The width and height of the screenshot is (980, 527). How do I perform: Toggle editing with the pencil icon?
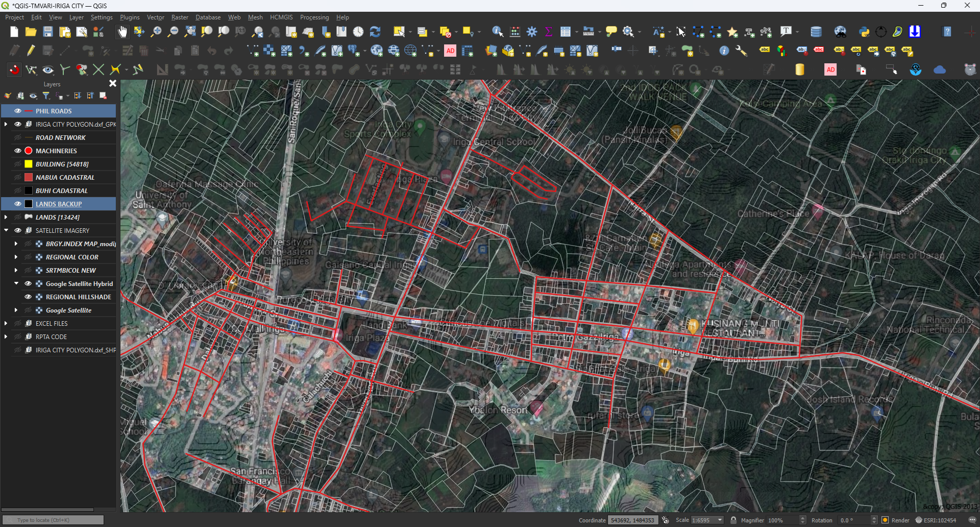[x=30, y=50]
